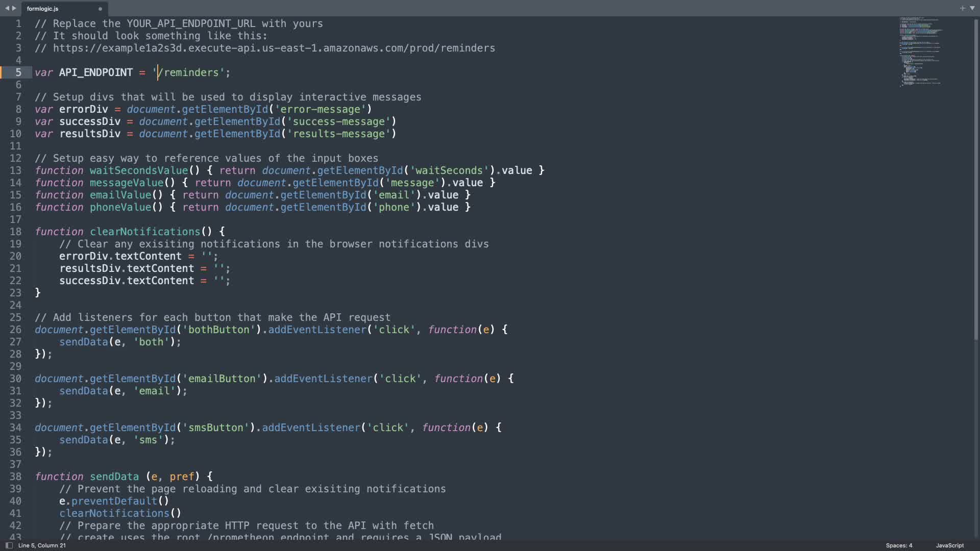Click the example amazonaws URL comment

(x=274, y=48)
